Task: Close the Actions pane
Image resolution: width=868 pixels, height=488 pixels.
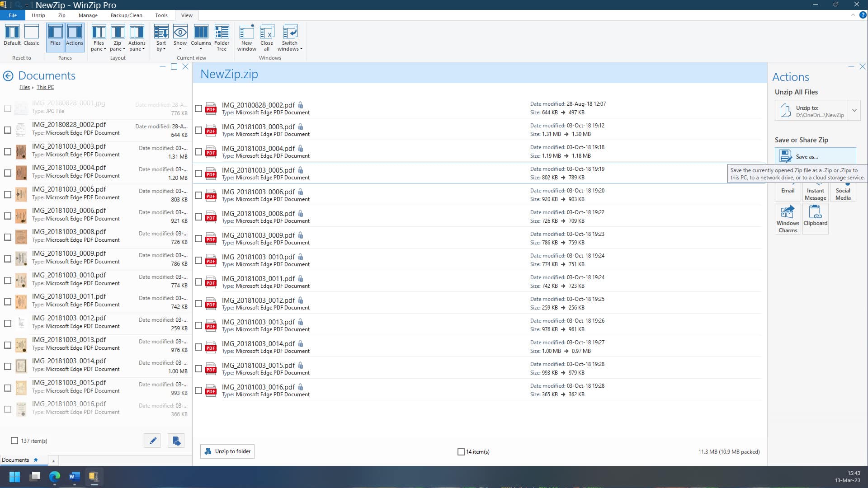Action: point(862,66)
